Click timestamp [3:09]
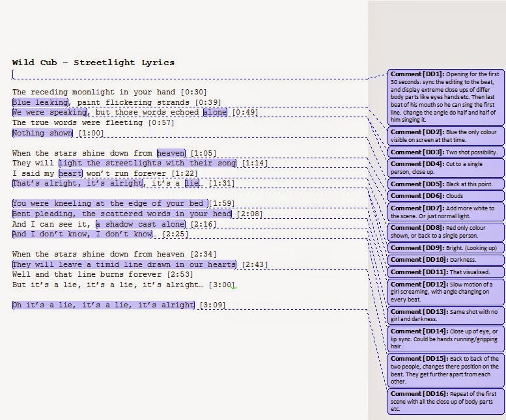 pos(213,305)
